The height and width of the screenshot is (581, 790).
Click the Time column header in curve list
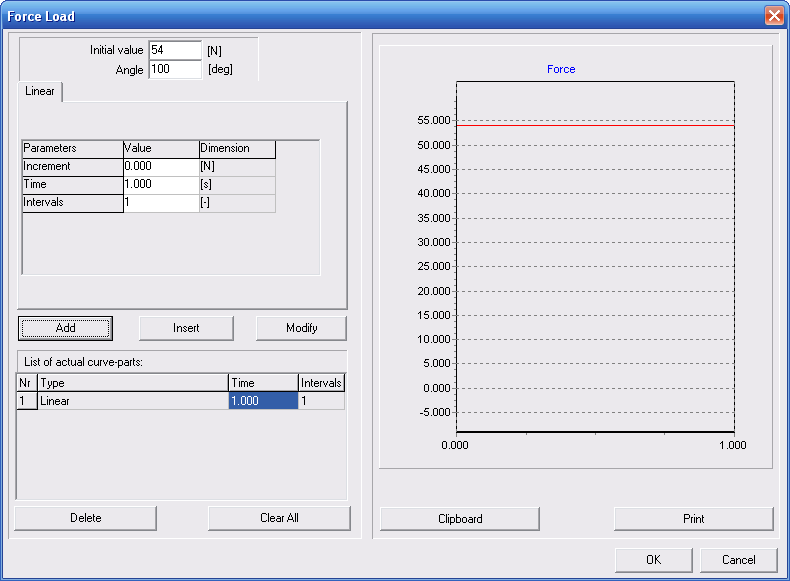tap(264, 383)
